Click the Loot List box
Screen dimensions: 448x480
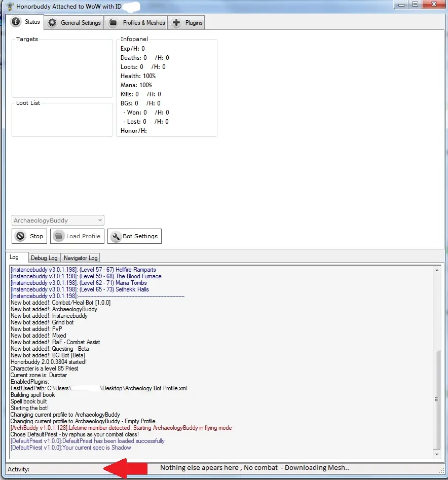coord(62,122)
